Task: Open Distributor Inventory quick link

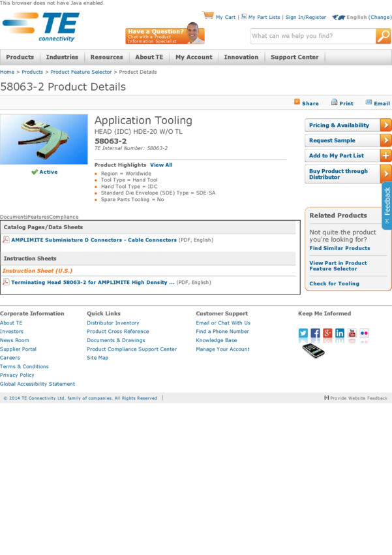Action: pos(113,323)
